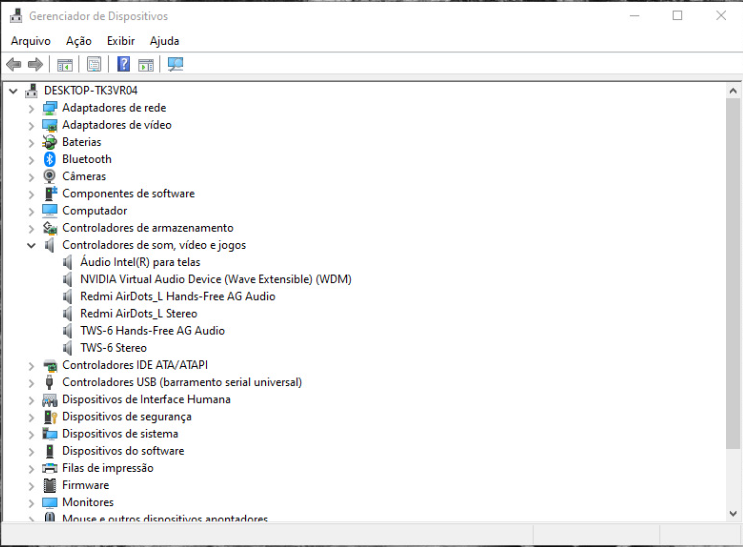Click the Dispositivos de segurança key icon
Screen dimensions: 743x547
50,417
